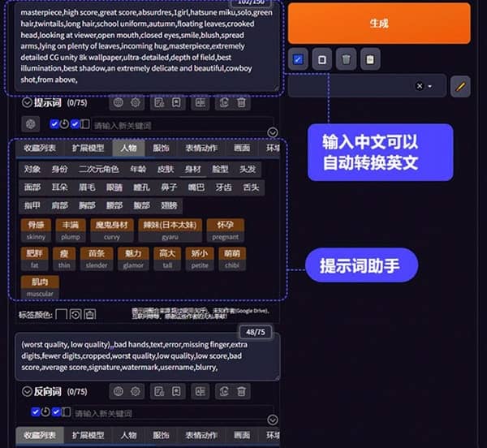Click the first empty square tag color swatch
487x448 pixels.
tap(61, 313)
